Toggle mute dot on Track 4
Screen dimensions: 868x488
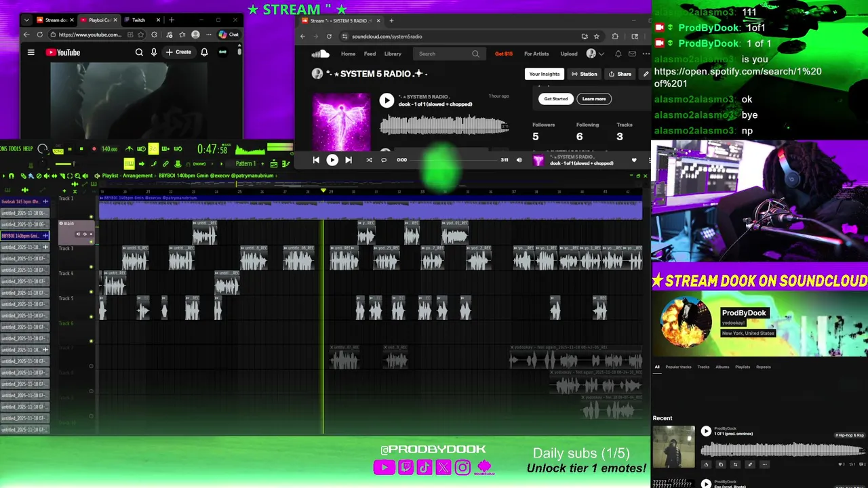click(92, 292)
